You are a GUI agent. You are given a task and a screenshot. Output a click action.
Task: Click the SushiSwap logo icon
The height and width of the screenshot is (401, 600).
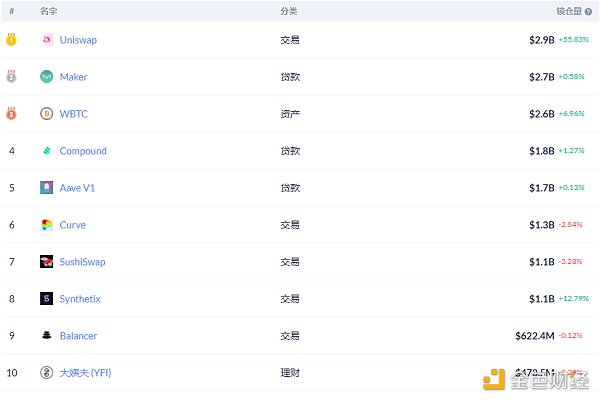click(x=46, y=262)
